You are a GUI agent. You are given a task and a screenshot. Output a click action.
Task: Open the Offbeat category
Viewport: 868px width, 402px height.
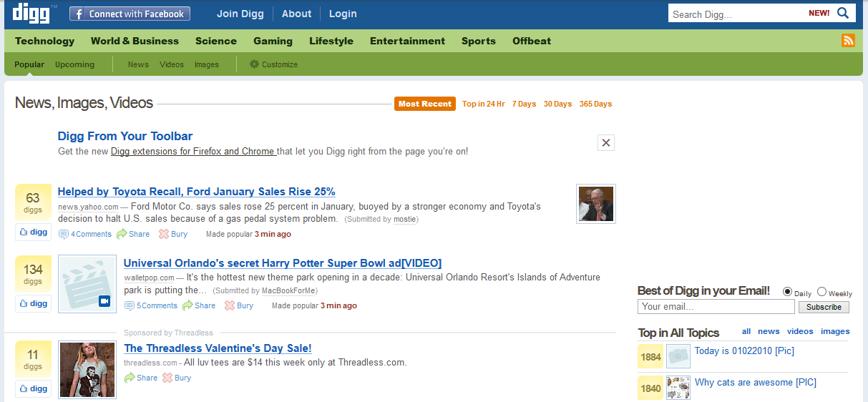click(532, 41)
